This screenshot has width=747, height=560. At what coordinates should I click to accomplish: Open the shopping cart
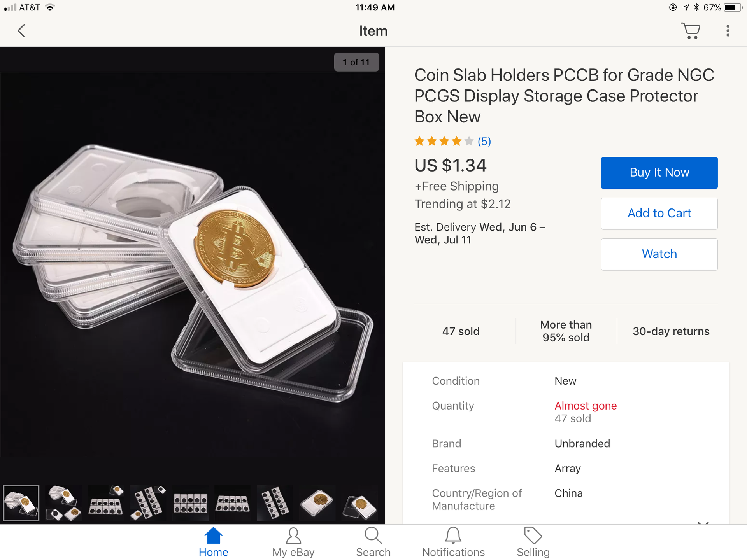691,31
